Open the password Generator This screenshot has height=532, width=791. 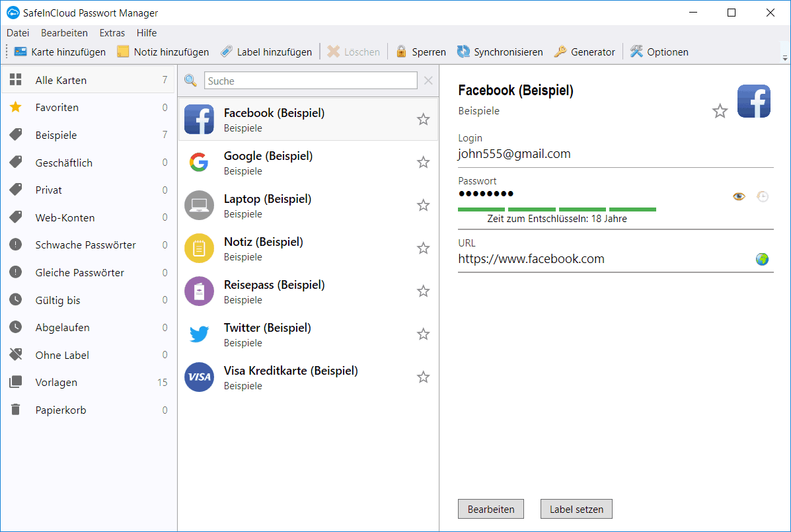point(585,52)
